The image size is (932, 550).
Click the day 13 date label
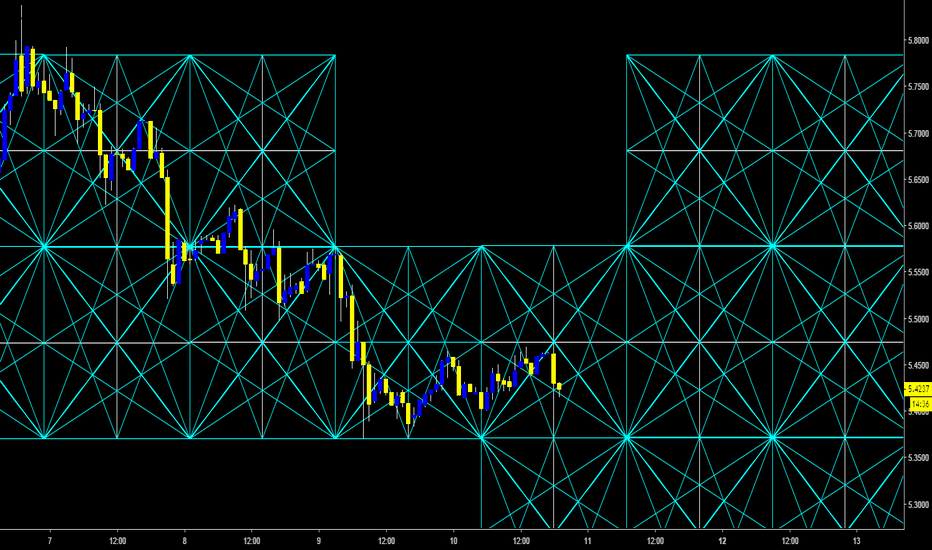[x=857, y=540]
